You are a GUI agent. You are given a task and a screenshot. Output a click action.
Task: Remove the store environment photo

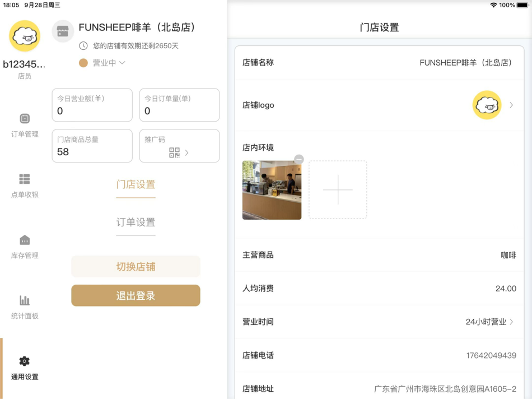coord(299,159)
